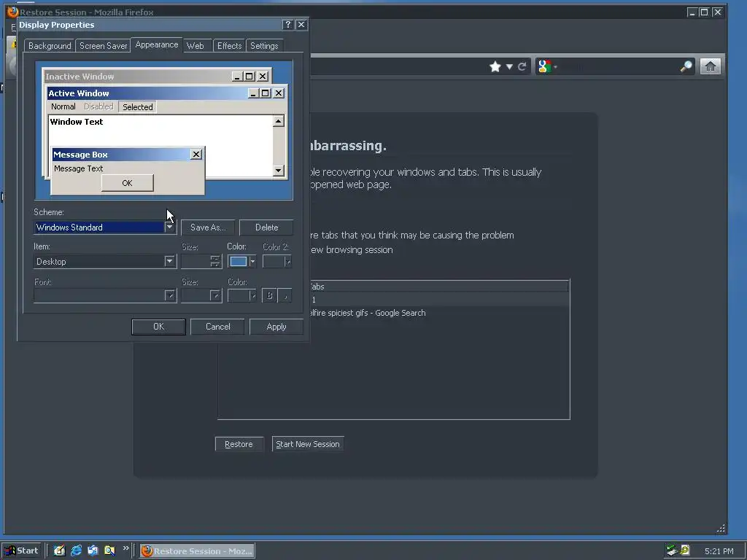The height and width of the screenshot is (560, 747).
Task: Minimize the Firefox window
Action: pyautogui.click(x=692, y=12)
